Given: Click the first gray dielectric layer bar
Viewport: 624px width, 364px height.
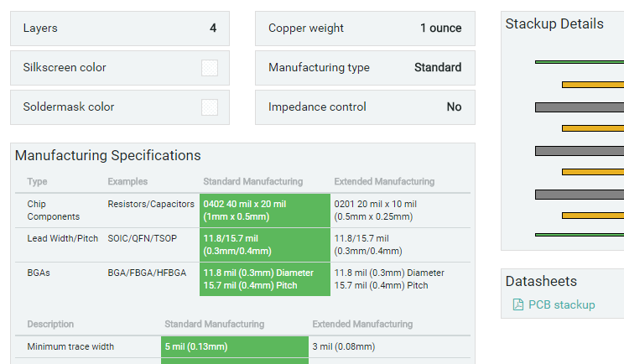Looking at the screenshot, I should 579,107.
